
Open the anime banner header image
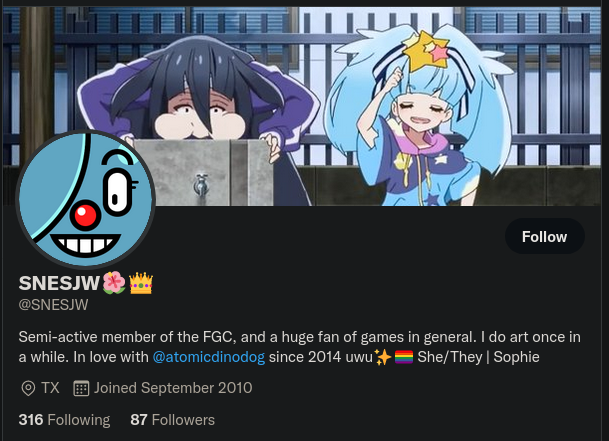click(x=302, y=106)
